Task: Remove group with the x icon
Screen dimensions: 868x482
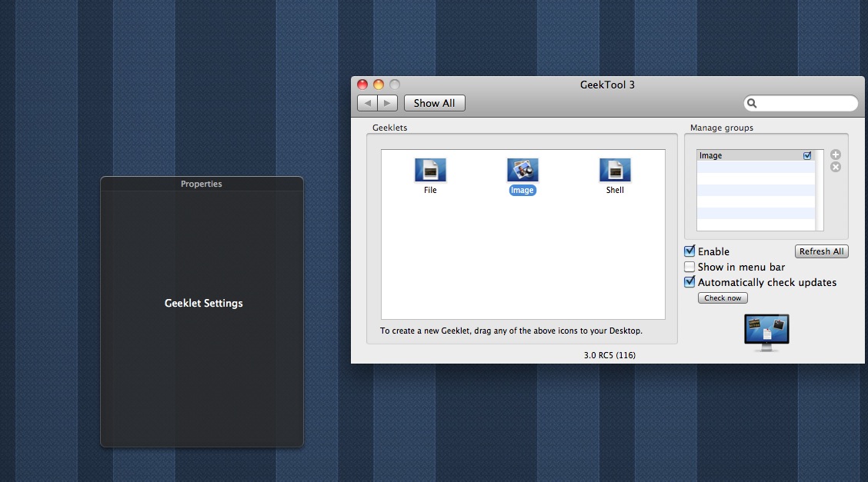Action: click(x=836, y=167)
